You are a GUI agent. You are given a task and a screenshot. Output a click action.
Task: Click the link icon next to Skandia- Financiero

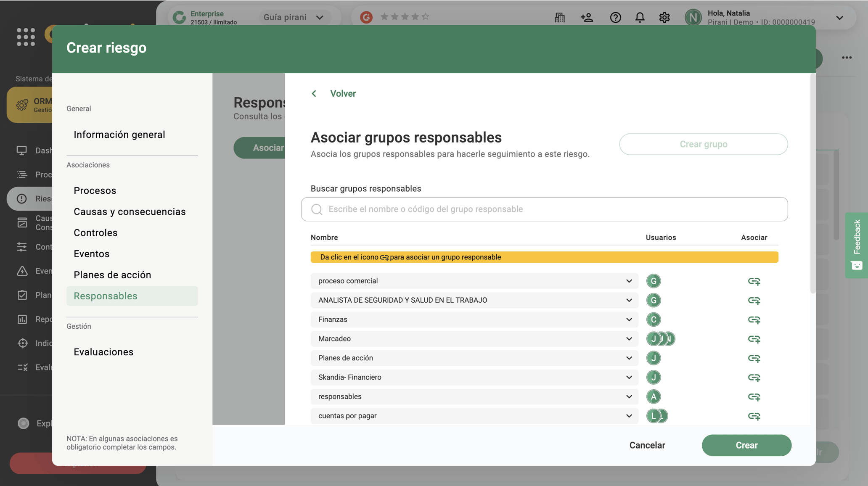(x=754, y=378)
